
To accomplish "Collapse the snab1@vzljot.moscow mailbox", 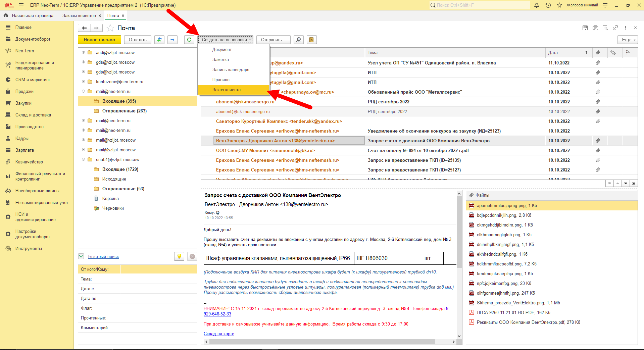I will [x=83, y=159].
